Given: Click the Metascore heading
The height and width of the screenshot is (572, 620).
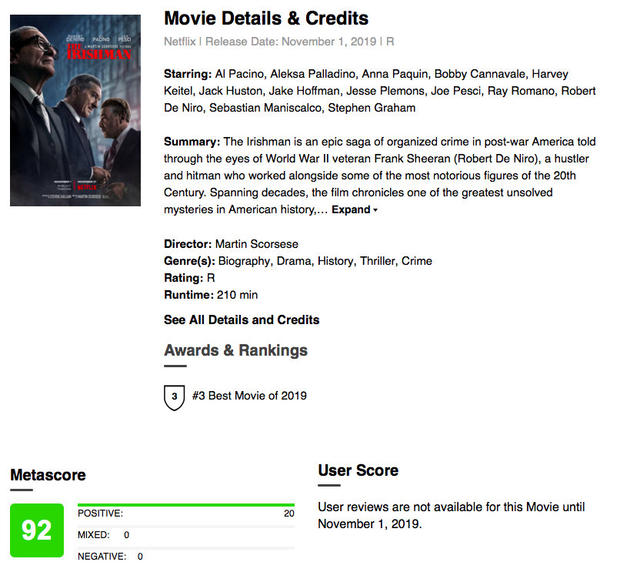Looking at the screenshot, I should pos(48,475).
